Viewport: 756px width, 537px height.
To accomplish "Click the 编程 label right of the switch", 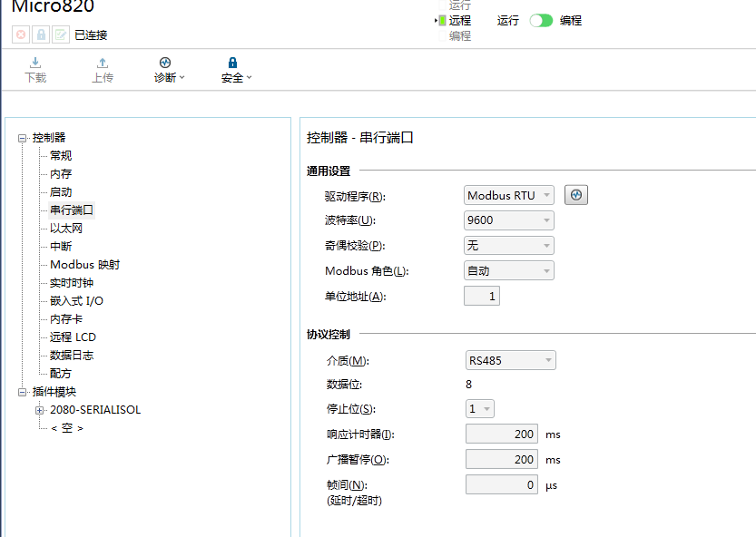I will pyautogui.click(x=570, y=21).
